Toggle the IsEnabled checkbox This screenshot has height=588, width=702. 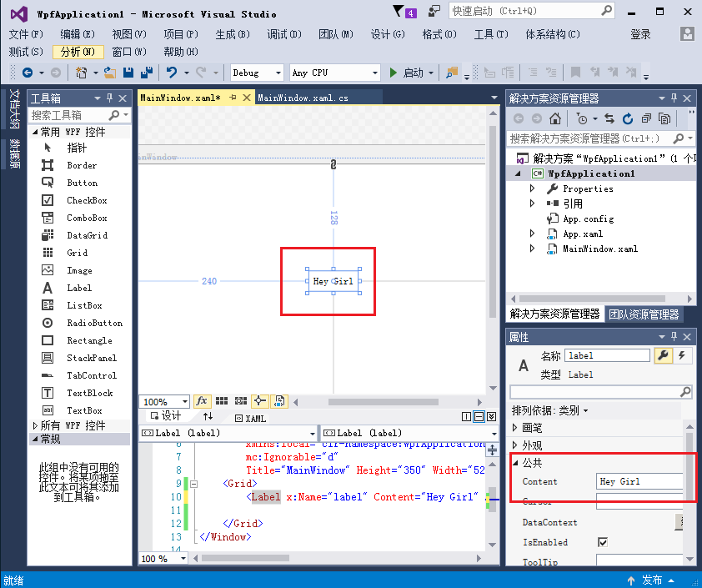point(603,542)
